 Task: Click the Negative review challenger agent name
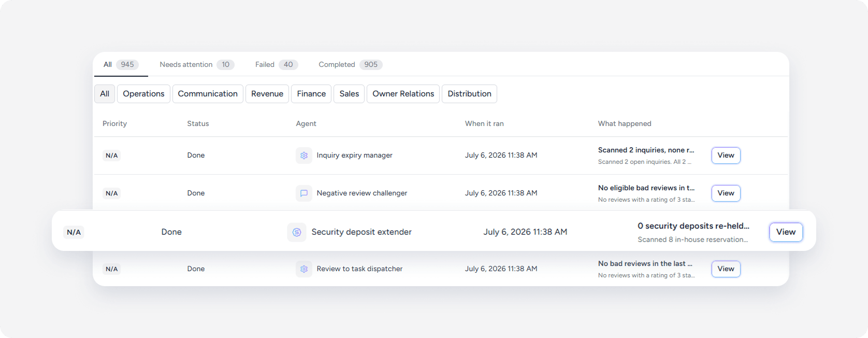pyautogui.click(x=362, y=193)
